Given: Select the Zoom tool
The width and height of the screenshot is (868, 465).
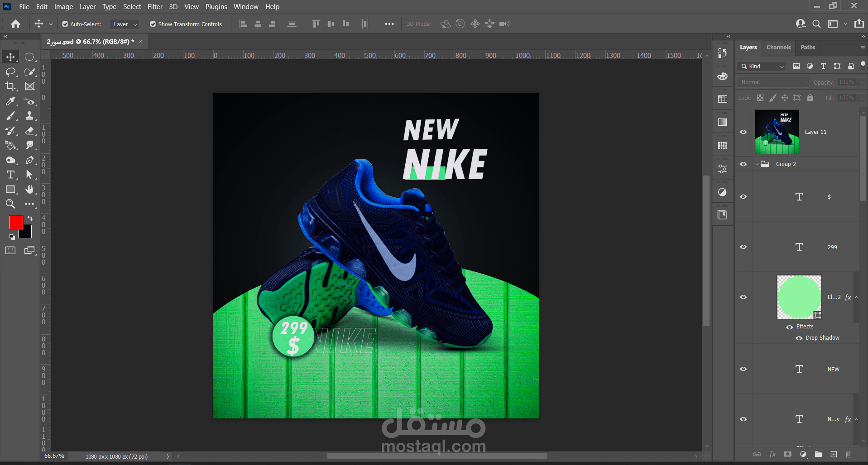Looking at the screenshot, I should tap(10, 204).
